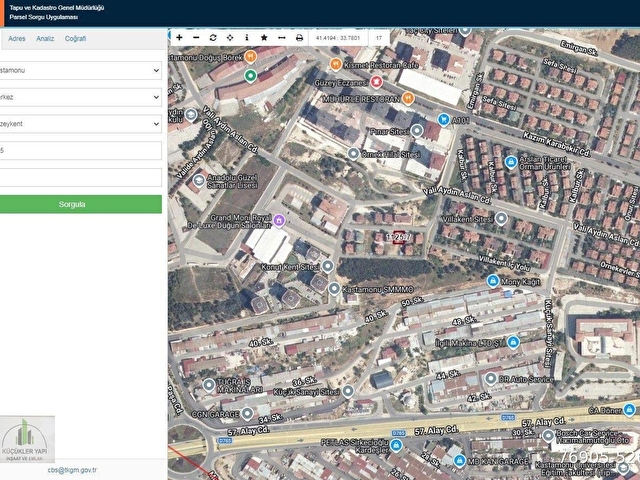Click the coordinates display 41.4194 : 33.7801
Screen dimensions: 640x480
click(x=338, y=38)
